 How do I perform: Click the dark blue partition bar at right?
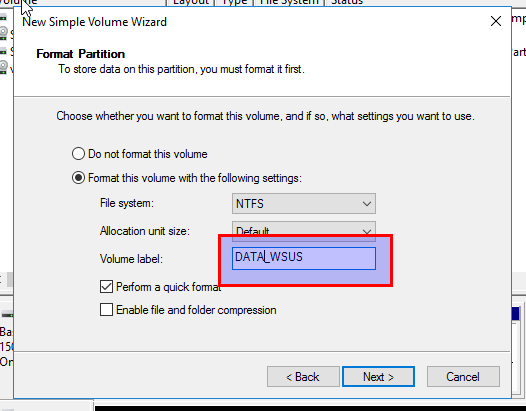click(516, 314)
